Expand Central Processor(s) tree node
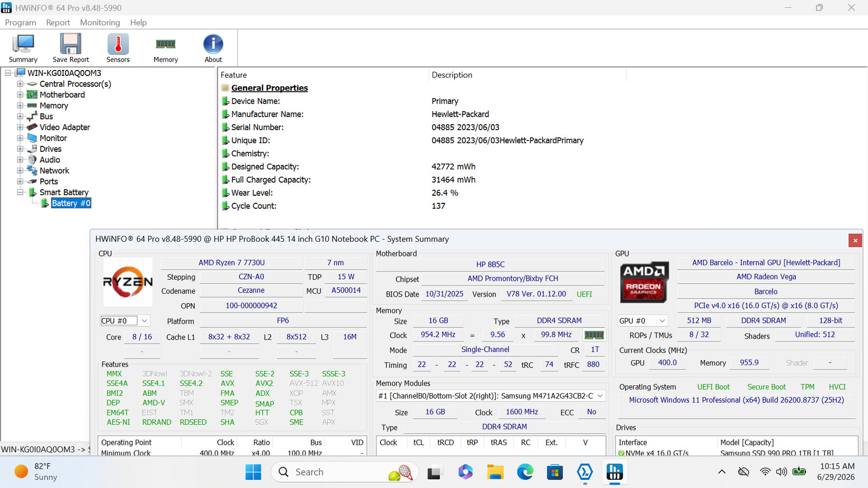Screen dimensions: 868x488 [x=20, y=84]
